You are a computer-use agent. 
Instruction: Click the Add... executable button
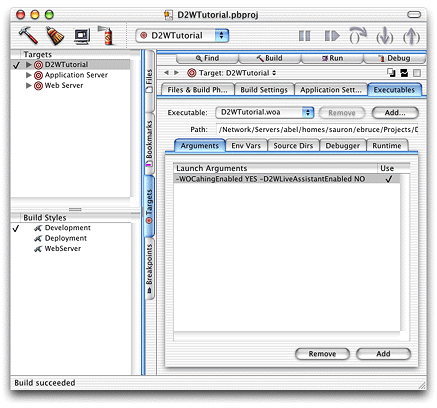(x=395, y=113)
